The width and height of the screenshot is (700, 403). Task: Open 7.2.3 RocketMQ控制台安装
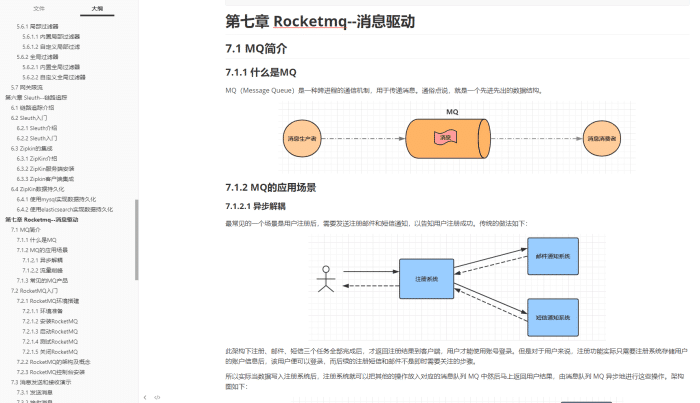click(x=51, y=372)
